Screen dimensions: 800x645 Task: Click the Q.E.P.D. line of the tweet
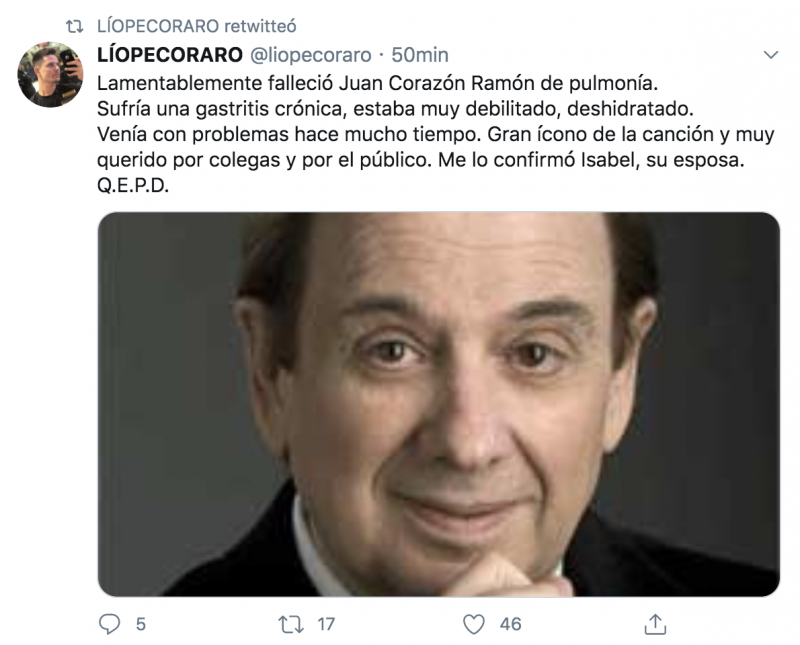click(133, 186)
